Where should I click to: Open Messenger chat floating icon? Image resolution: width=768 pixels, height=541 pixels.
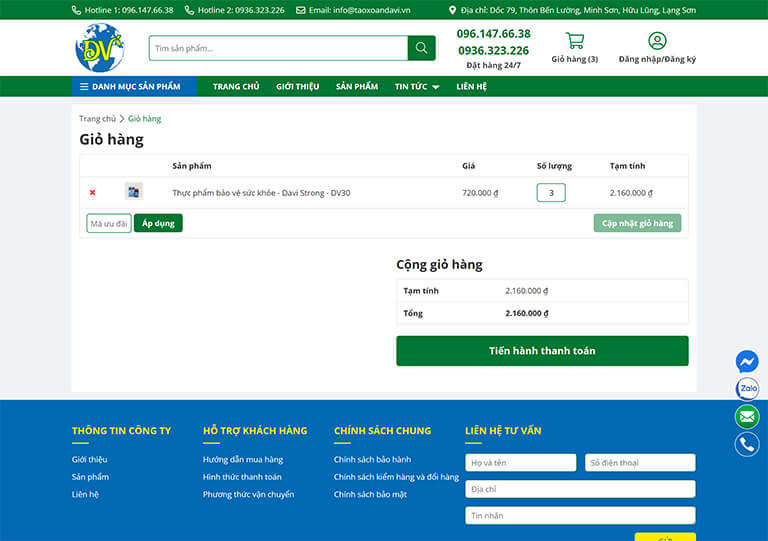pyautogui.click(x=747, y=362)
